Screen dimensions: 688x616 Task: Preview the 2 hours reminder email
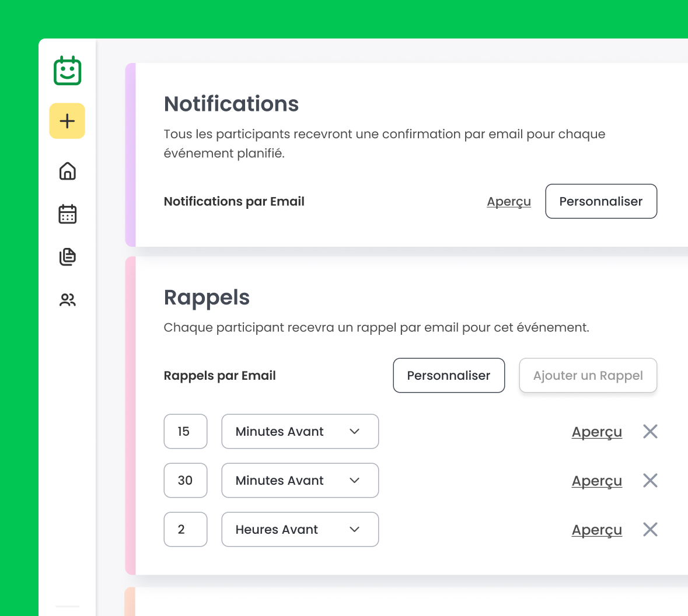click(x=596, y=530)
